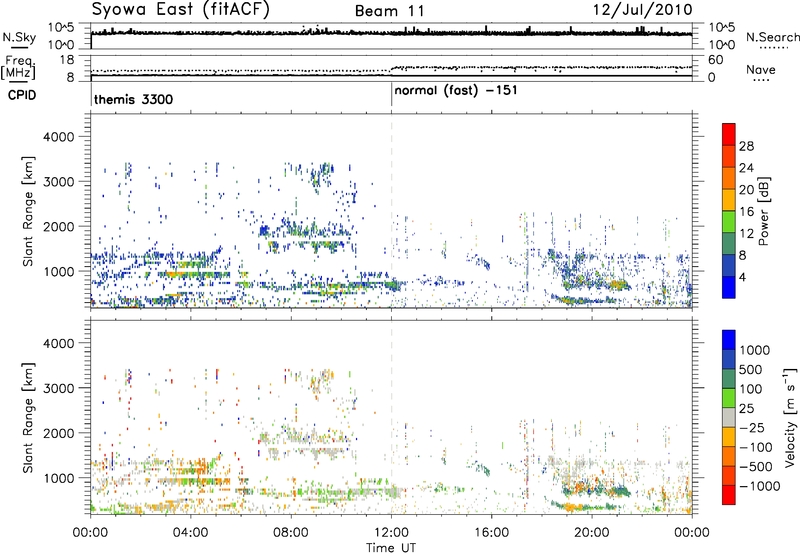Click the '16:00' time axis tick label

pyautogui.click(x=491, y=533)
